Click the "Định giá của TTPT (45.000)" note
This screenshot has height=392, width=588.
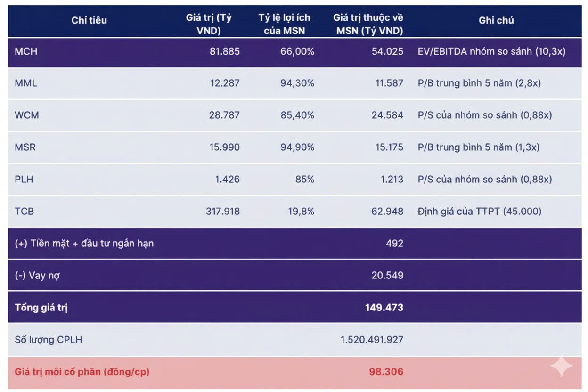pyautogui.click(x=480, y=212)
